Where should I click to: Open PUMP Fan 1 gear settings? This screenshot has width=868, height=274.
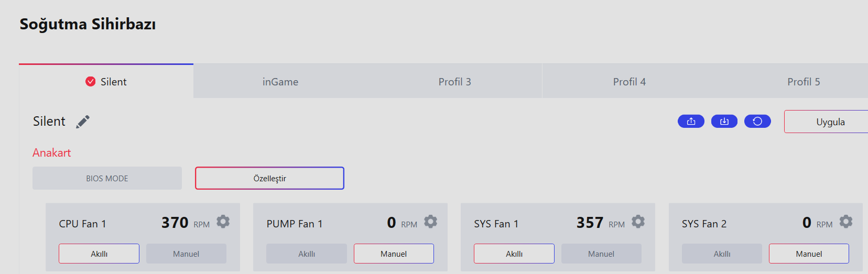coord(430,222)
